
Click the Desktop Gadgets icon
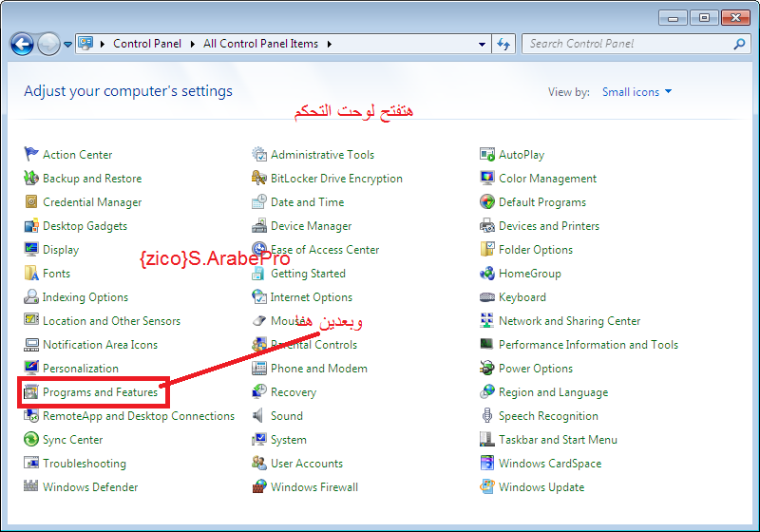pyautogui.click(x=31, y=225)
